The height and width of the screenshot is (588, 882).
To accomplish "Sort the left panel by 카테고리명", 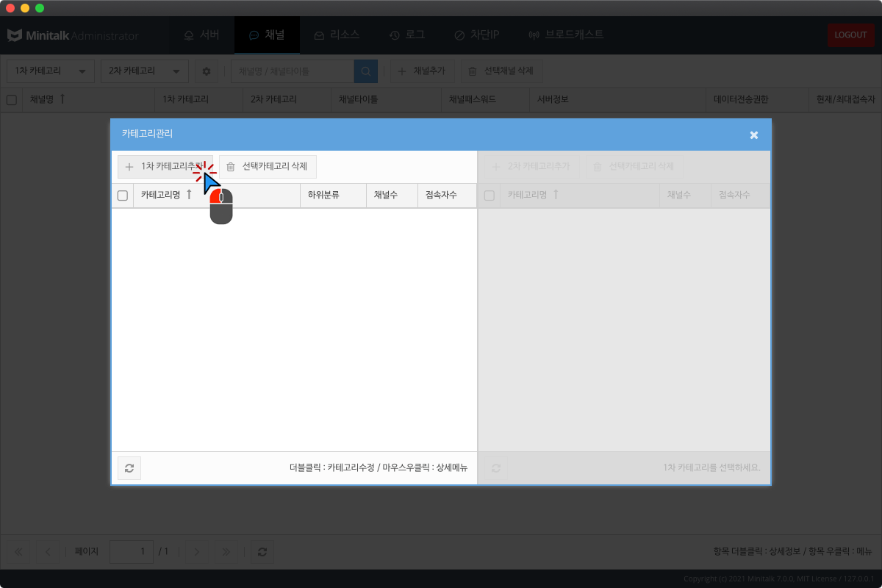I will (x=217, y=196).
